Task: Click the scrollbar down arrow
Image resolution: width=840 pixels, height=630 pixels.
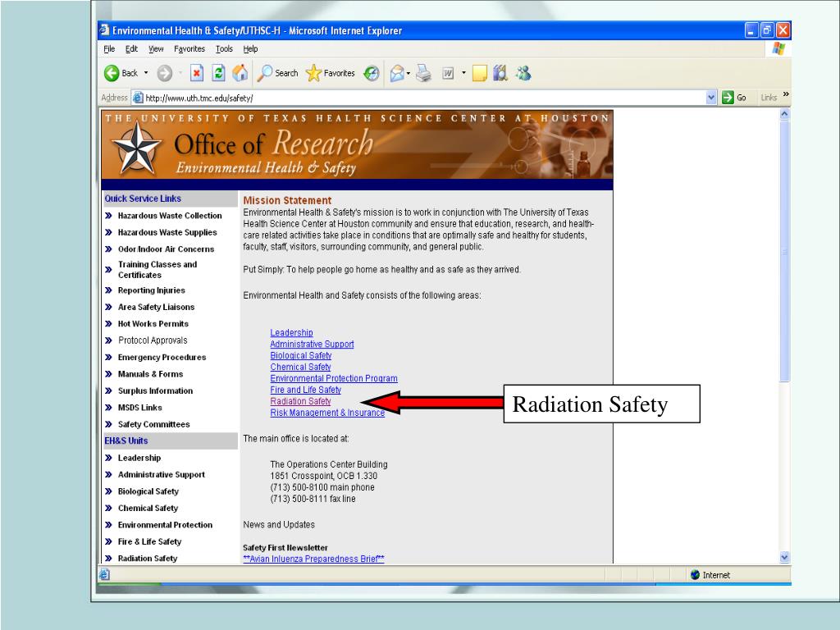Action: 784,558
